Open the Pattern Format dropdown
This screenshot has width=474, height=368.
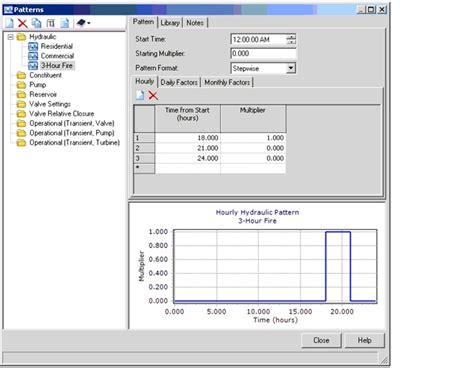pos(291,68)
